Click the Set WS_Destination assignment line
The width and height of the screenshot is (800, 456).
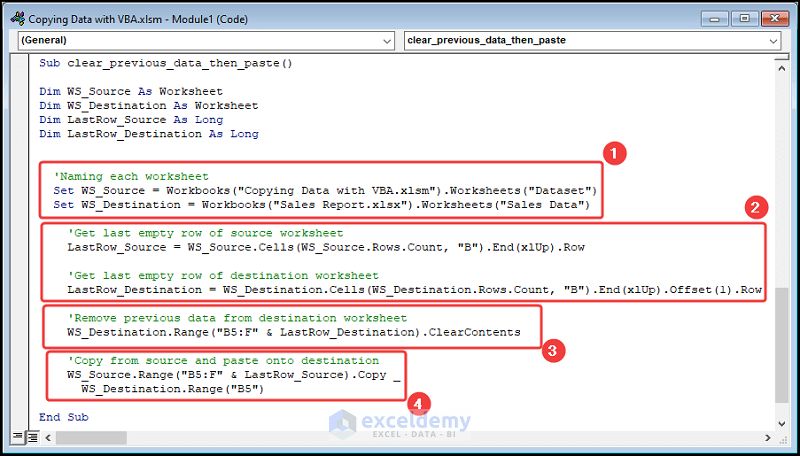321,205
